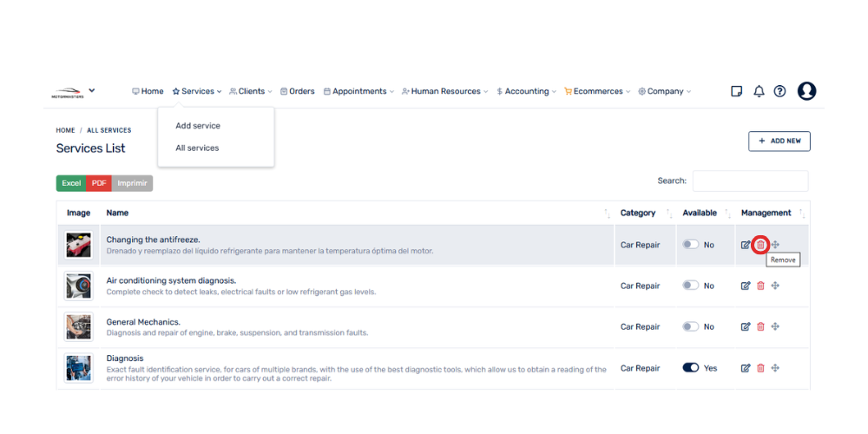Delete the Diagnosis service with trash icon
This screenshot has width=868, height=434.
760,368
